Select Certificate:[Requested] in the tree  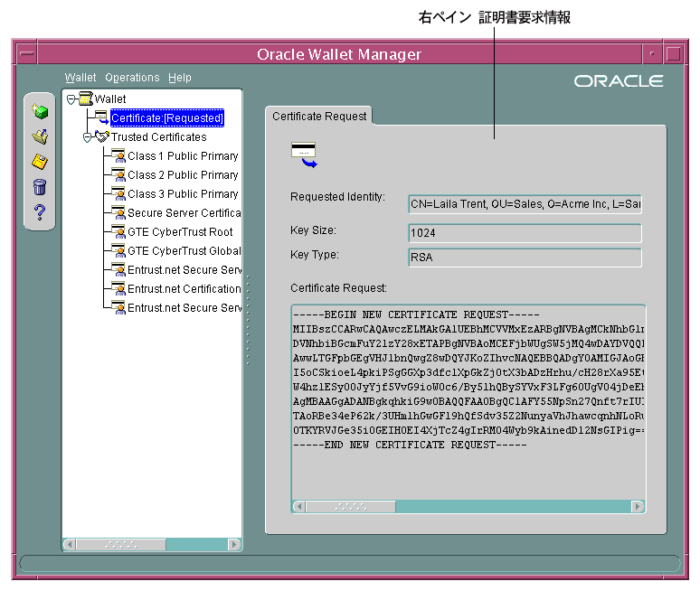[167, 117]
